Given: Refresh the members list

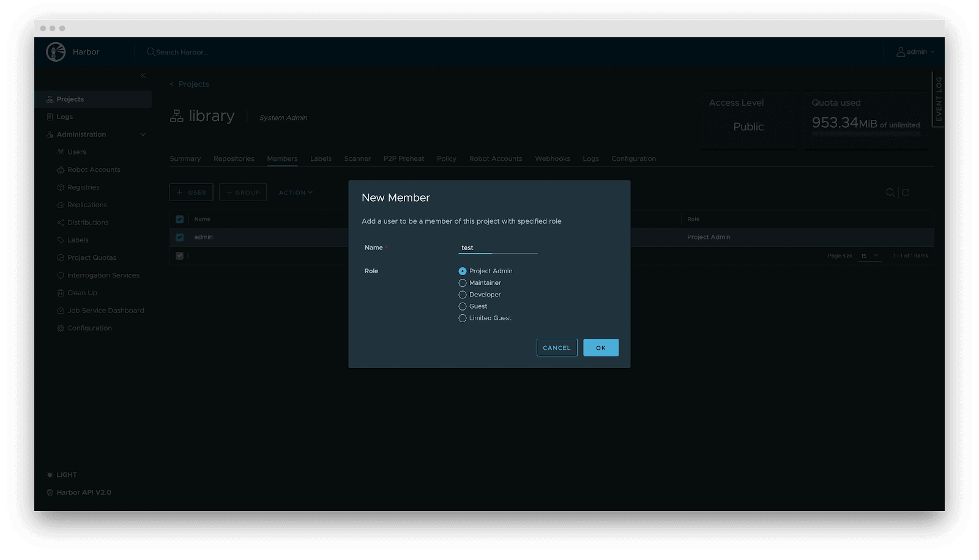Looking at the screenshot, I should click(x=906, y=192).
